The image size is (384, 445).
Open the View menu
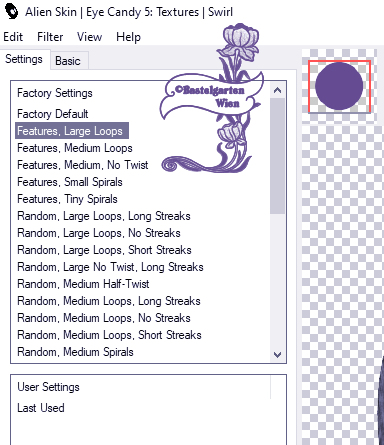tap(89, 37)
